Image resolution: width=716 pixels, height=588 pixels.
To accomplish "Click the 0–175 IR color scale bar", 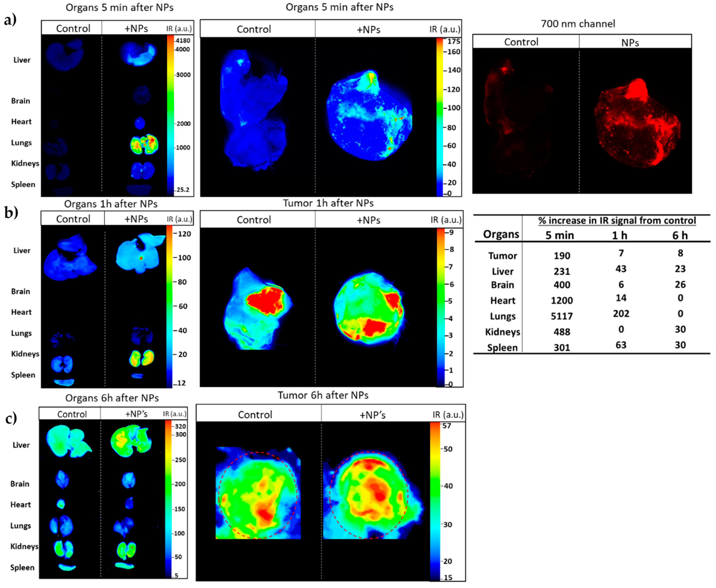I will pyautogui.click(x=440, y=117).
